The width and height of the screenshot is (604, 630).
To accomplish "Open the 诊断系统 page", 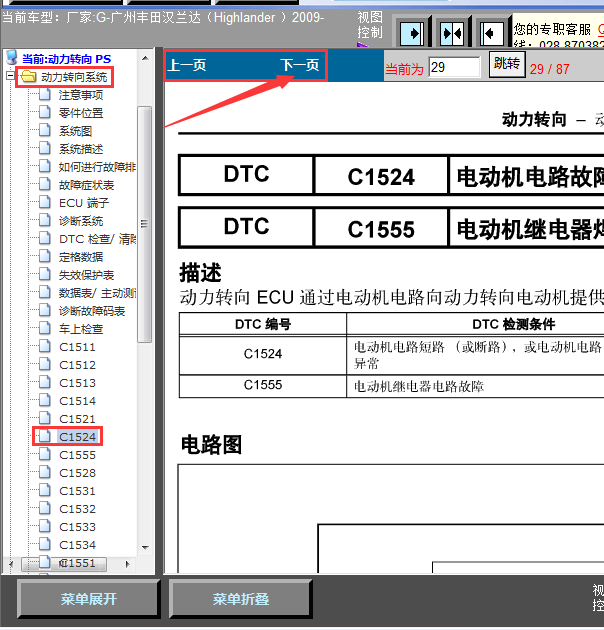I will click(81, 221).
